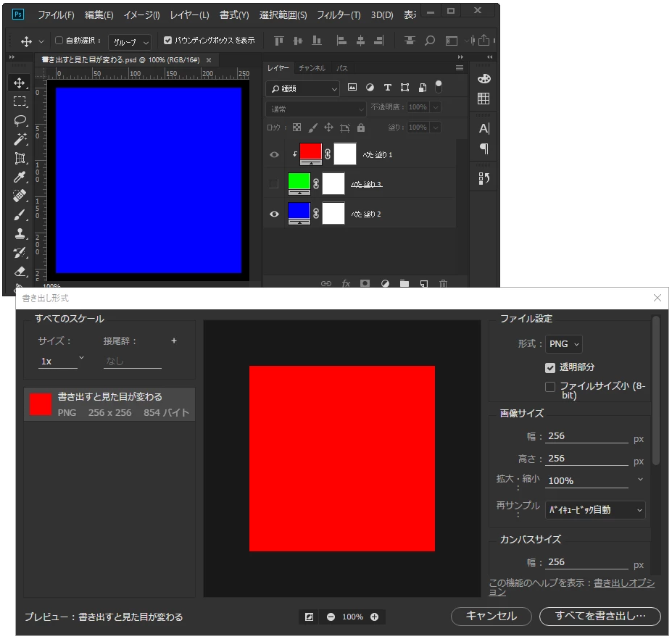Add a scale with the plus button
Screen dimensions: 672x639
point(173,341)
